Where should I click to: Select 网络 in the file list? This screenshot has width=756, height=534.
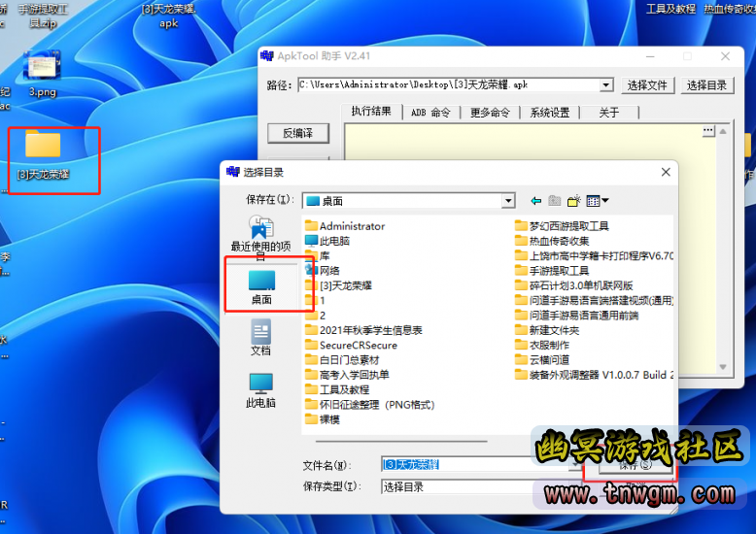322,271
